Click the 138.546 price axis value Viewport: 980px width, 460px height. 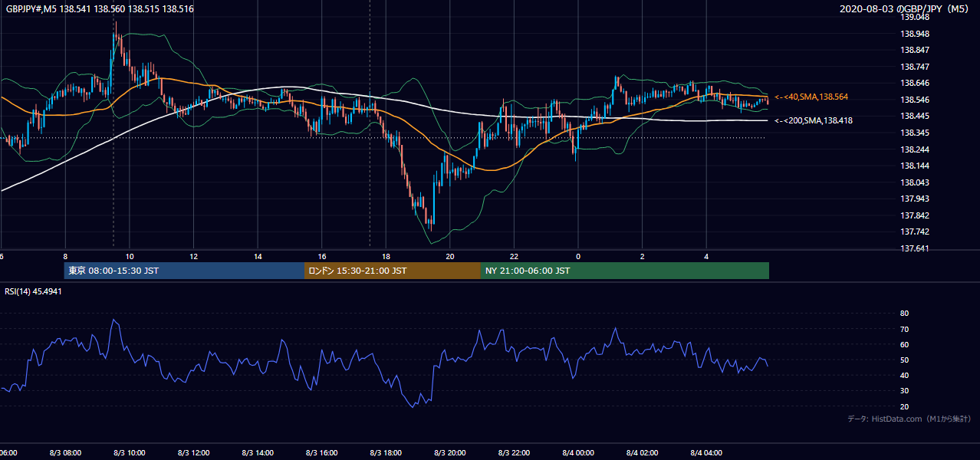(x=914, y=100)
